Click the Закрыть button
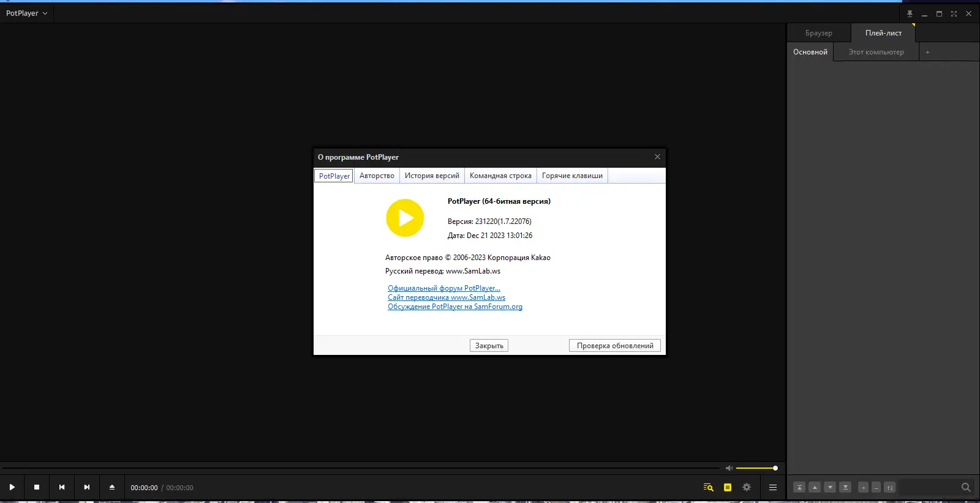980x503 pixels. pos(489,346)
